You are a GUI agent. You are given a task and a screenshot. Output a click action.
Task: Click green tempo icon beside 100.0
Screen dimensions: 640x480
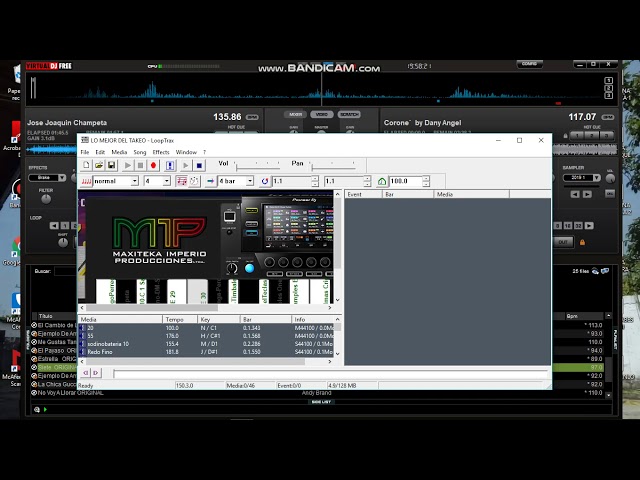(x=382, y=181)
